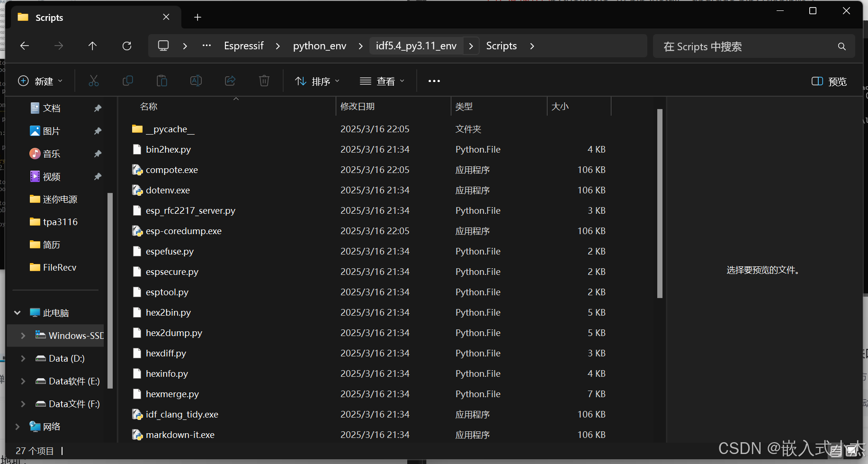
Task: Navigate up one folder level
Action: 92,45
